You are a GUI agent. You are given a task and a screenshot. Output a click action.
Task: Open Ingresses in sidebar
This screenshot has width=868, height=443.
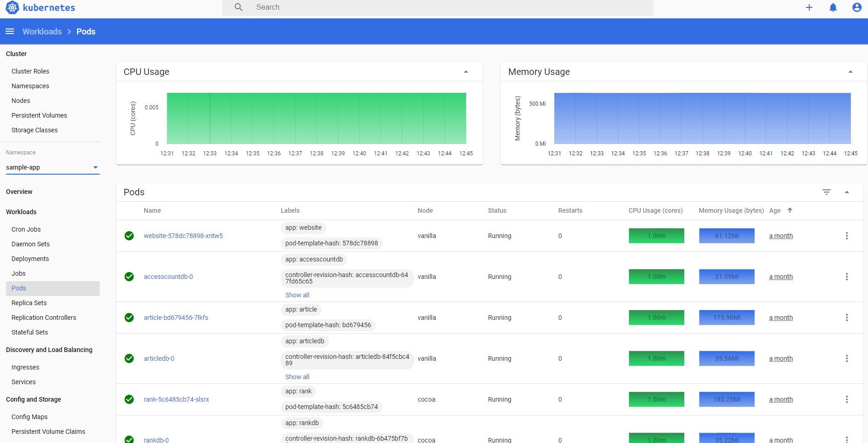(x=25, y=367)
